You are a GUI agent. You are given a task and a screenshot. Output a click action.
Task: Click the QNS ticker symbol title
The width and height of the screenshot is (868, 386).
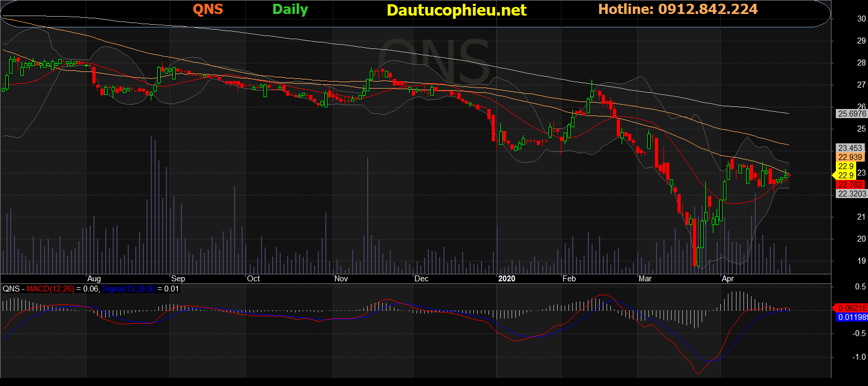pyautogui.click(x=208, y=9)
